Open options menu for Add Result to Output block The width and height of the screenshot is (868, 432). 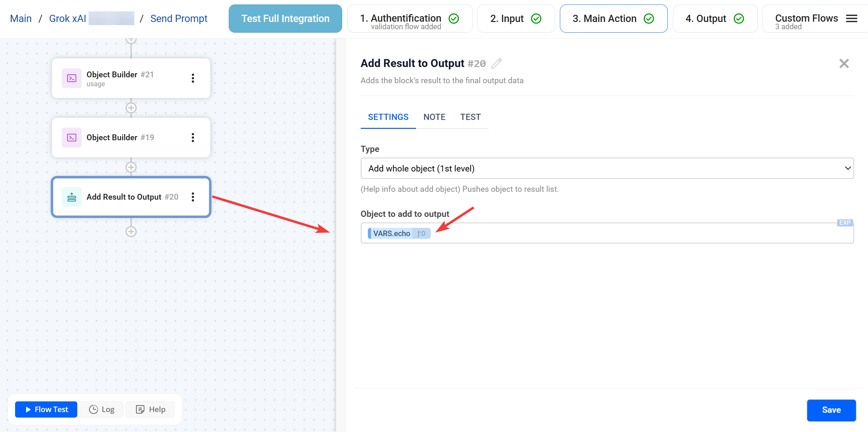pyautogui.click(x=193, y=197)
